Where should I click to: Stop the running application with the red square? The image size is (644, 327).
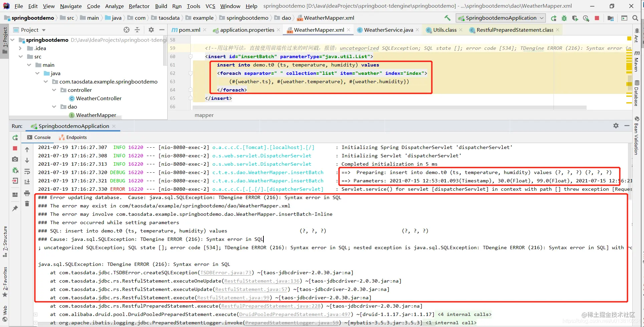[x=597, y=18]
